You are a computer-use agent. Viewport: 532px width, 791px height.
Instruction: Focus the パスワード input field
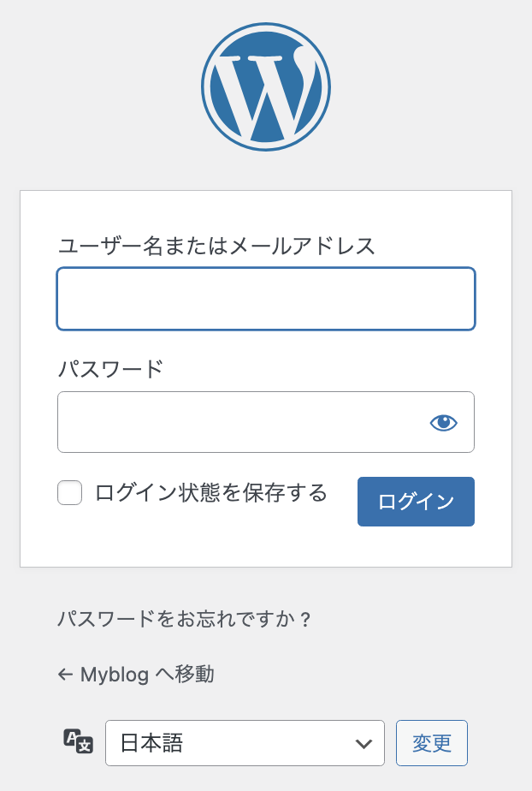(239, 422)
